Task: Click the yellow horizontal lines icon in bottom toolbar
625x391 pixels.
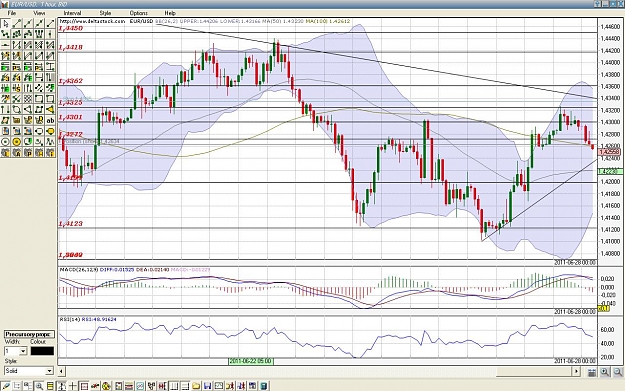Action: coord(50,386)
